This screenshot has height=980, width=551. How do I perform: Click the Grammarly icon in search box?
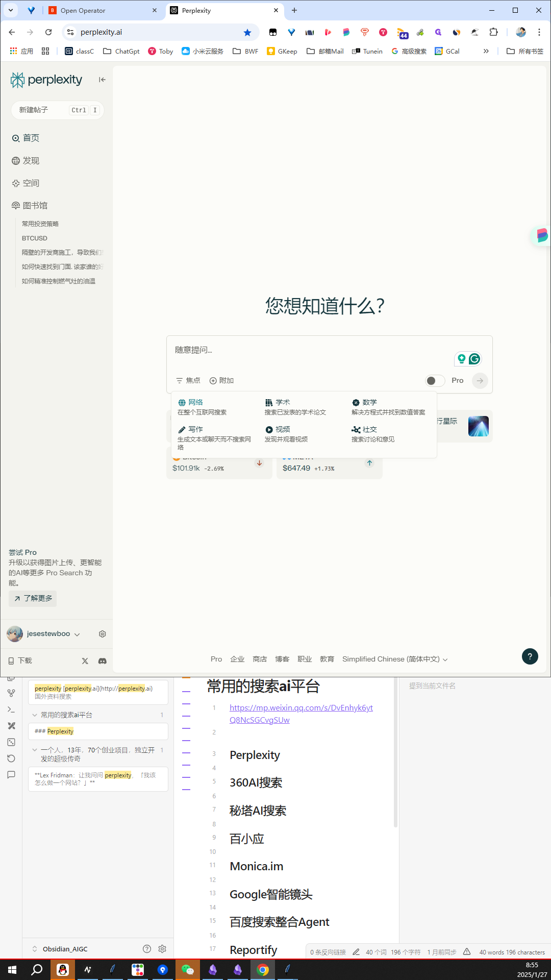[x=474, y=359]
